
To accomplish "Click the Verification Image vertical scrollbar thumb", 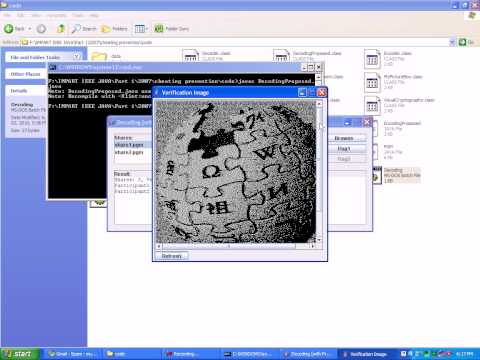I will coord(319,159).
